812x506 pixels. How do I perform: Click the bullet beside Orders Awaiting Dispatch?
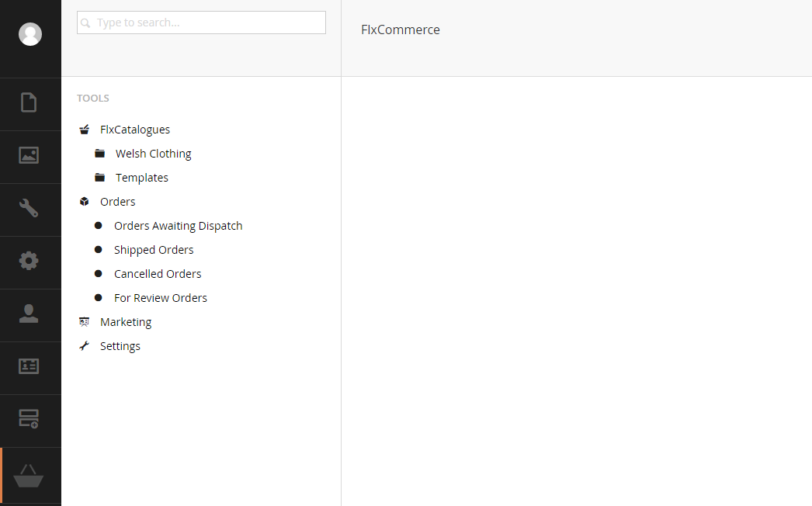[x=99, y=225]
